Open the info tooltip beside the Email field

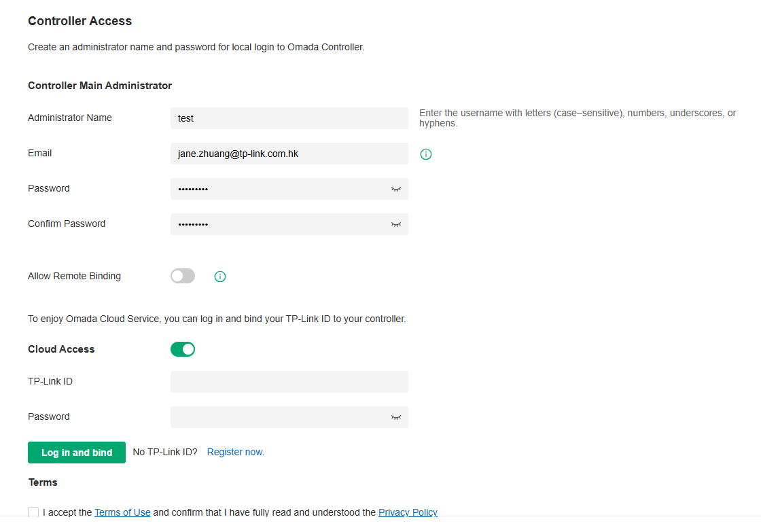click(426, 154)
